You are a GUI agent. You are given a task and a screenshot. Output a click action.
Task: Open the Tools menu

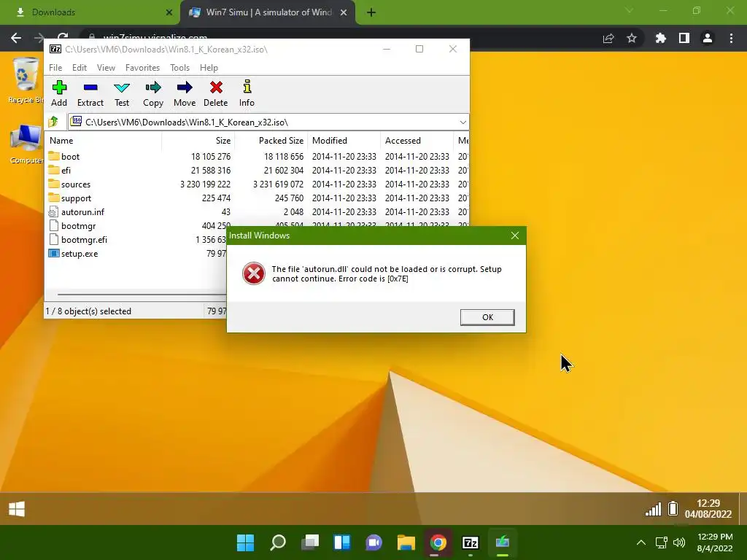pyautogui.click(x=179, y=68)
